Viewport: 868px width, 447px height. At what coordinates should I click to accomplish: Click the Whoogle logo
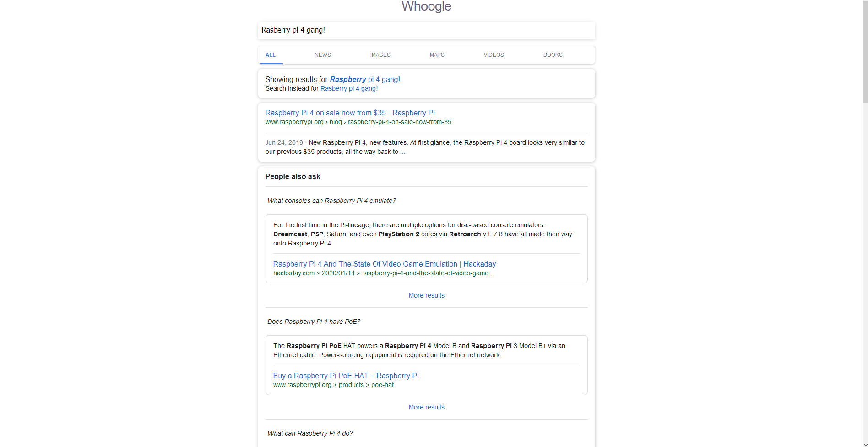pyautogui.click(x=426, y=6)
